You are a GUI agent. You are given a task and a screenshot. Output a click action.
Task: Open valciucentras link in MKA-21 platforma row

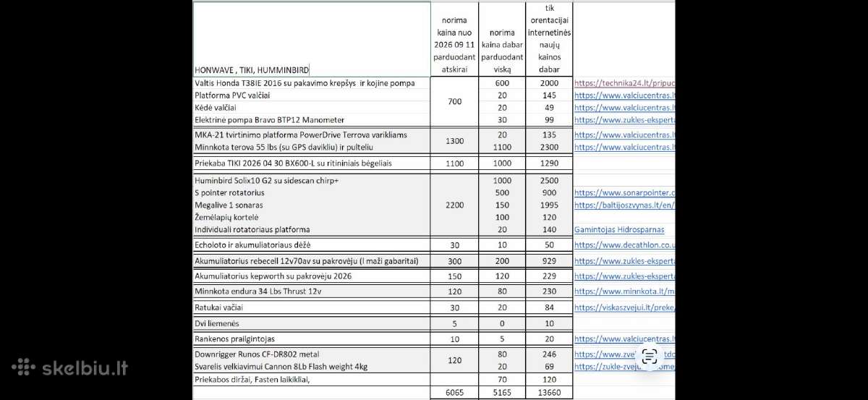(625, 135)
